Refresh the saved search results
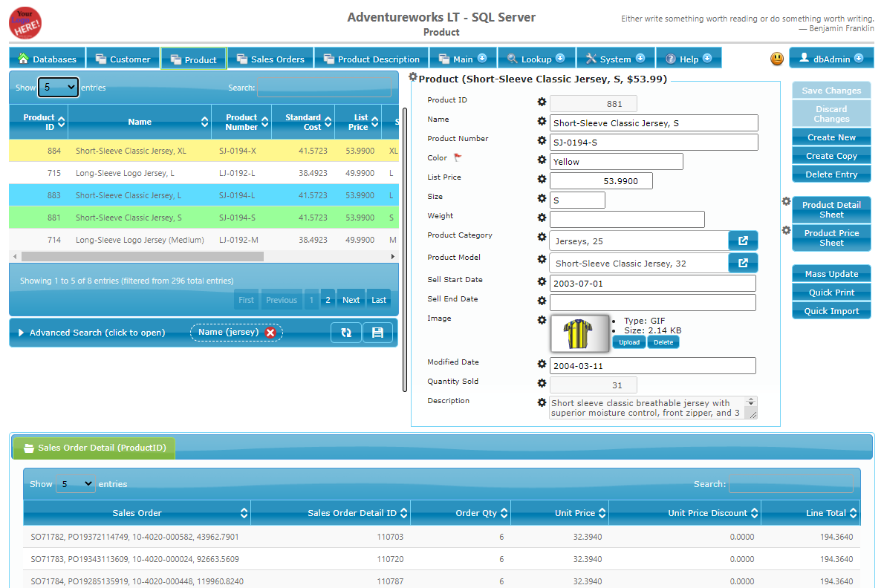The image size is (884, 588). pyautogui.click(x=345, y=333)
